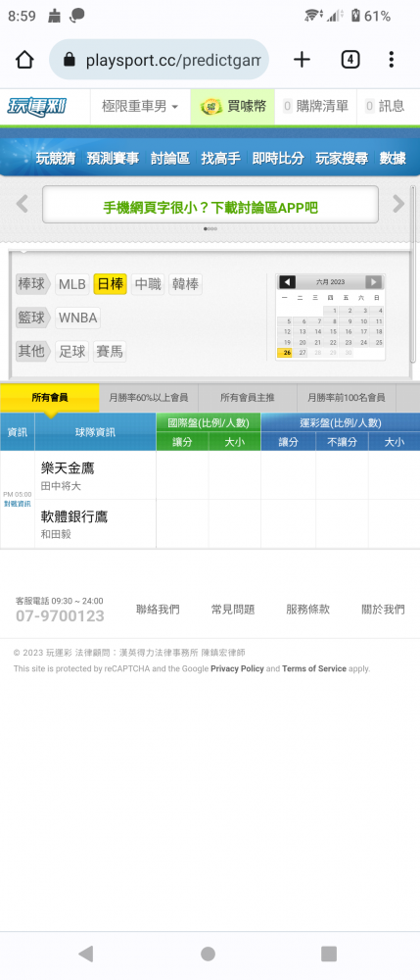Open the Chrome three-dot menu
Viewport: 420px width, 980px height.
pos(392,60)
